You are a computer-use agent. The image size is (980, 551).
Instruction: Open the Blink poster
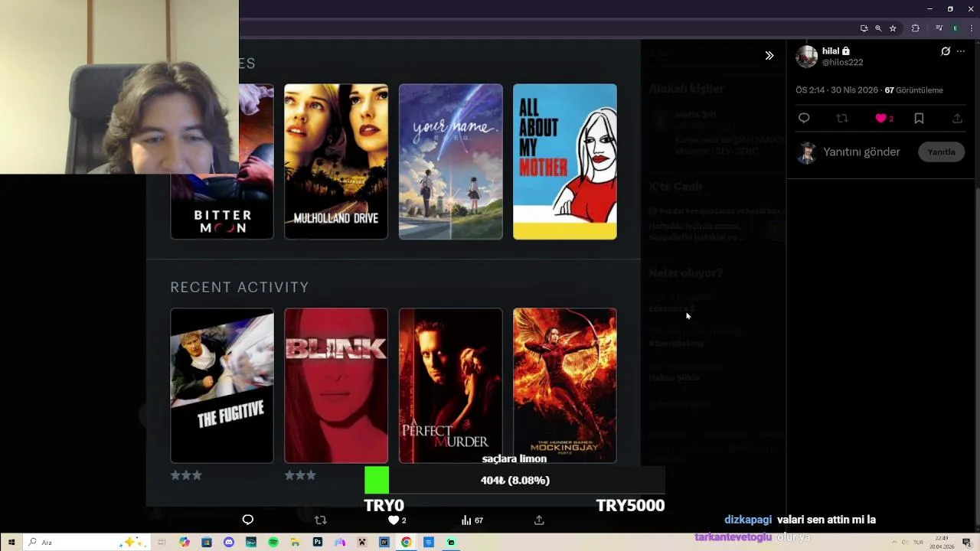pos(336,386)
